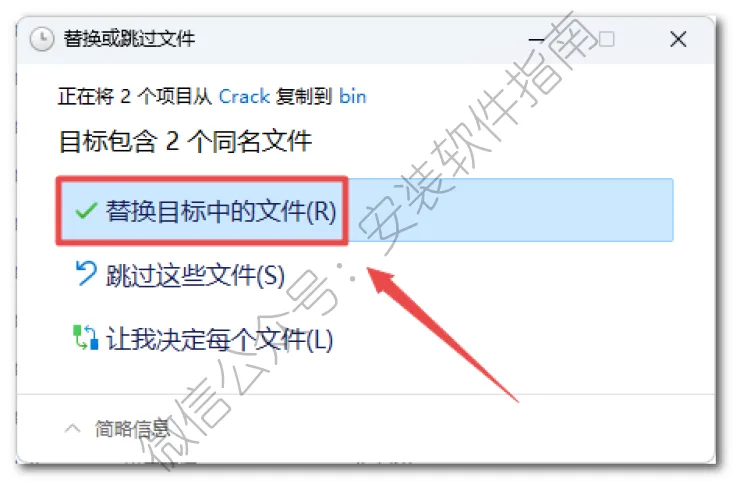The width and height of the screenshot is (733, 481).
Task: Click empty highlighted area right of replace option
Action: tap(510, 210)
